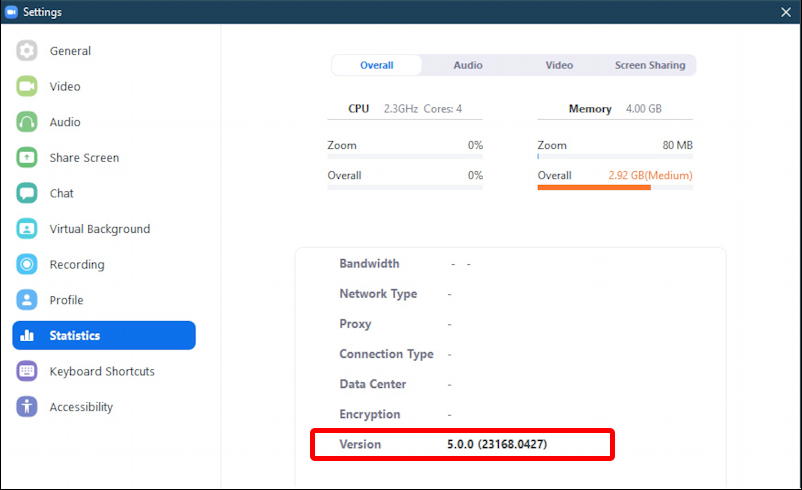Click the Keyboard Shortcuts keyboard icon

tap(27, 371)
